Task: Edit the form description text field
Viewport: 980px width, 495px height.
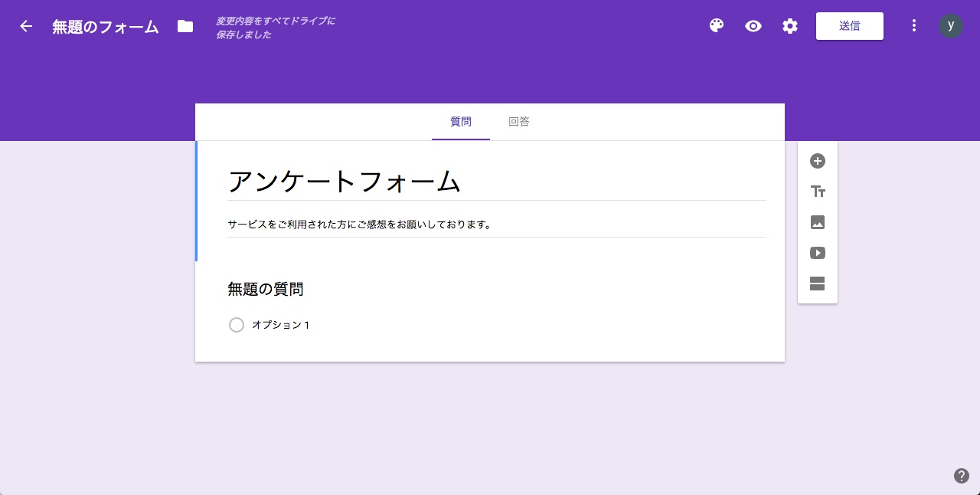Action: [x=497, y=225]
